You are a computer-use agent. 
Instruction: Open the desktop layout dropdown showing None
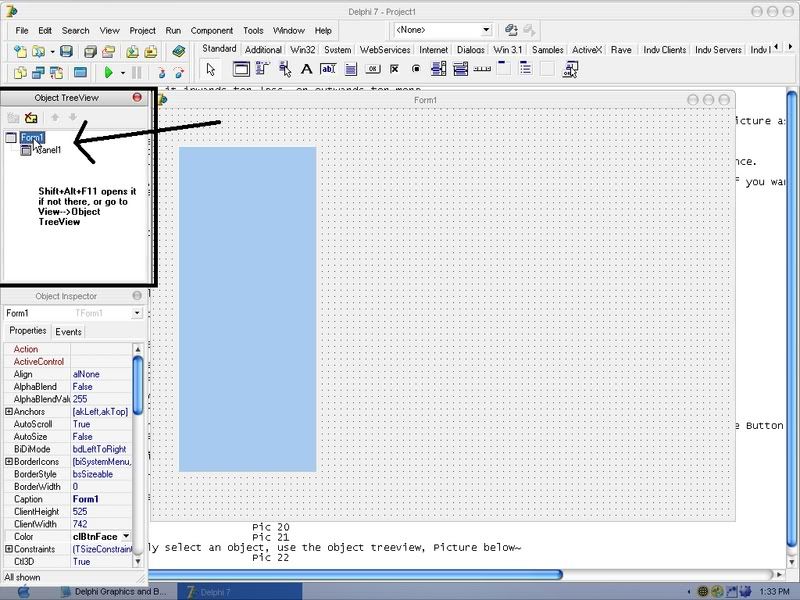pyautogui.click(x=486, y=31)
